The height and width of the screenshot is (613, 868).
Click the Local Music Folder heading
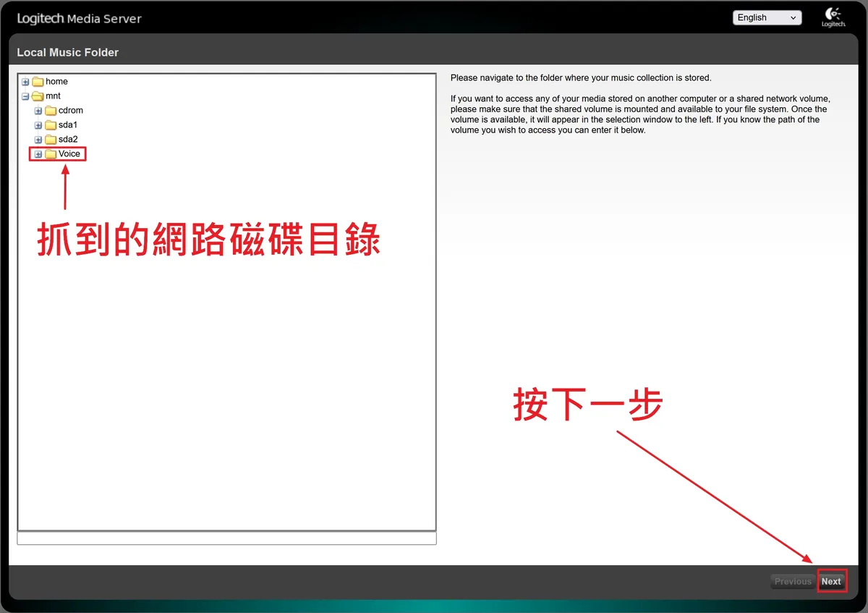[68, 52]
